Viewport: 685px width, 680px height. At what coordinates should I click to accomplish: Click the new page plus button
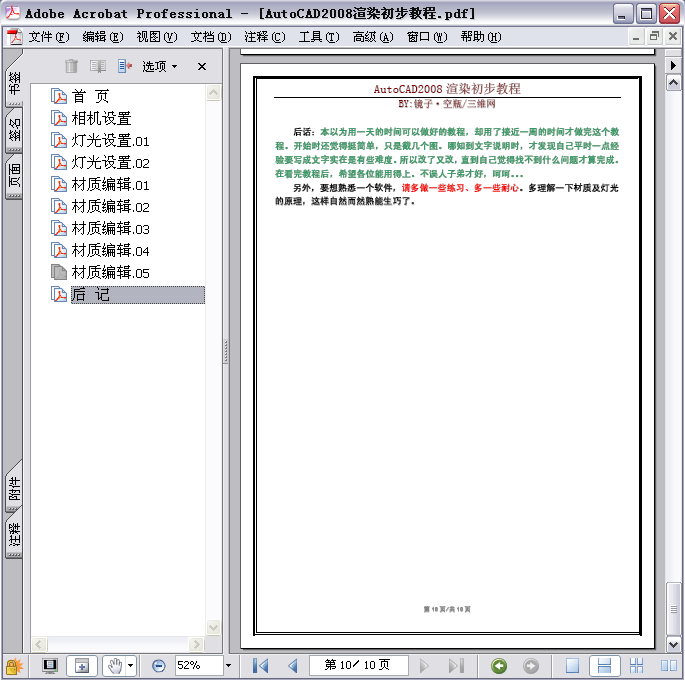(x=82, y=666)
